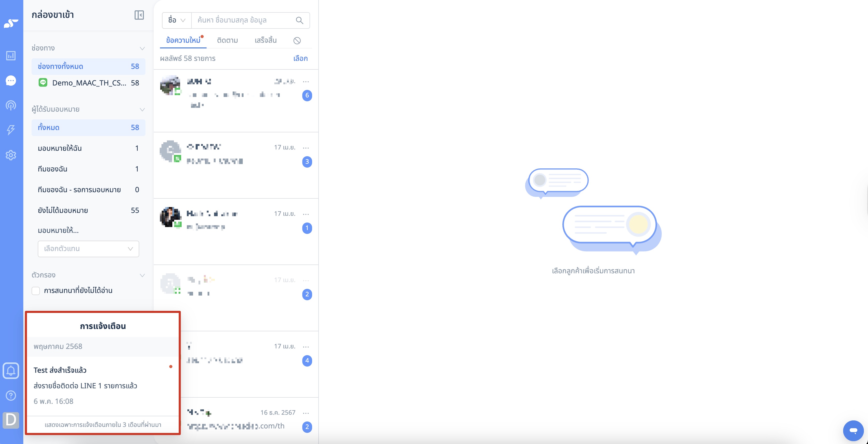This screenshot has width=868, height=444.
Task: Select Demo_MAAC_TH_CS channel
Action: [x=88, y=83]
